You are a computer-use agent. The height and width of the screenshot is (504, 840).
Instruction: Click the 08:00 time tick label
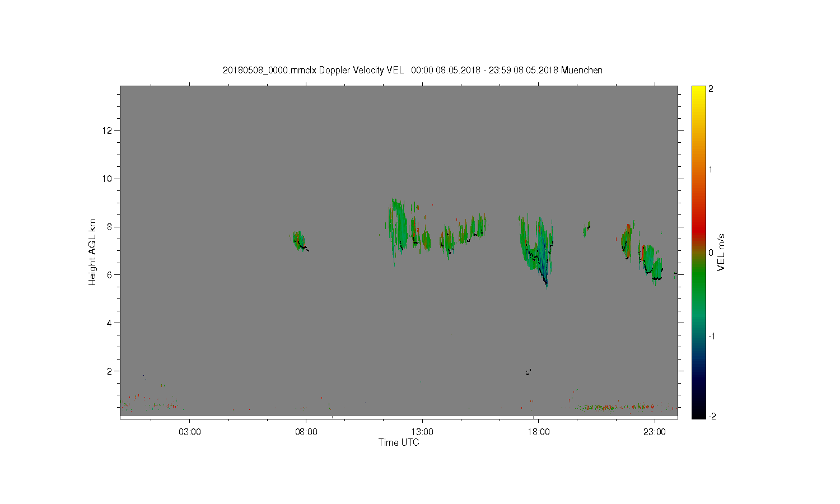coord(306,432)
